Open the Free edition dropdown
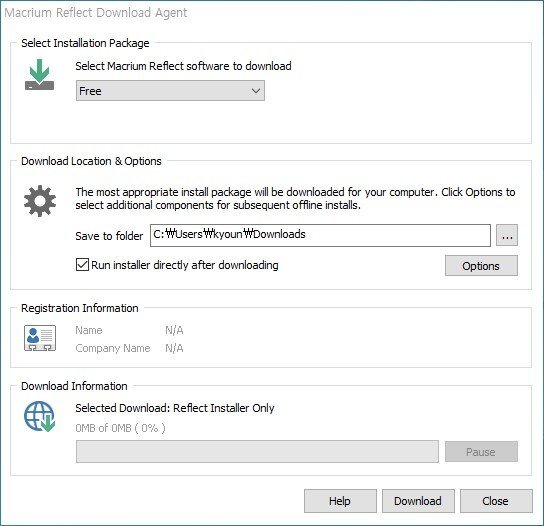Image resolution: width=544 pixels, height=526 pixels. pos(170,91)
